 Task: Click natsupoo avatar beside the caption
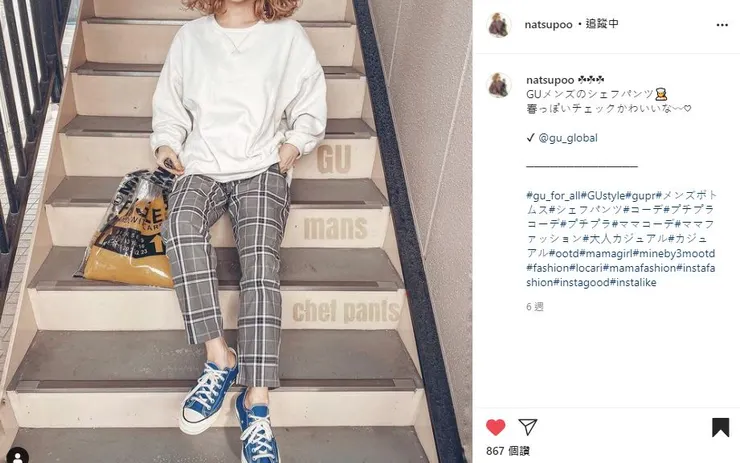pos(499,85)
